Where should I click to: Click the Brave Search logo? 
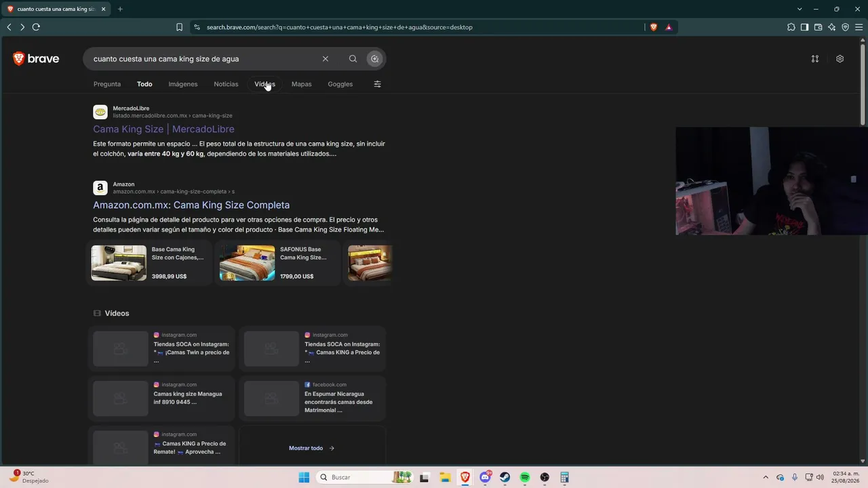[36, 59]
